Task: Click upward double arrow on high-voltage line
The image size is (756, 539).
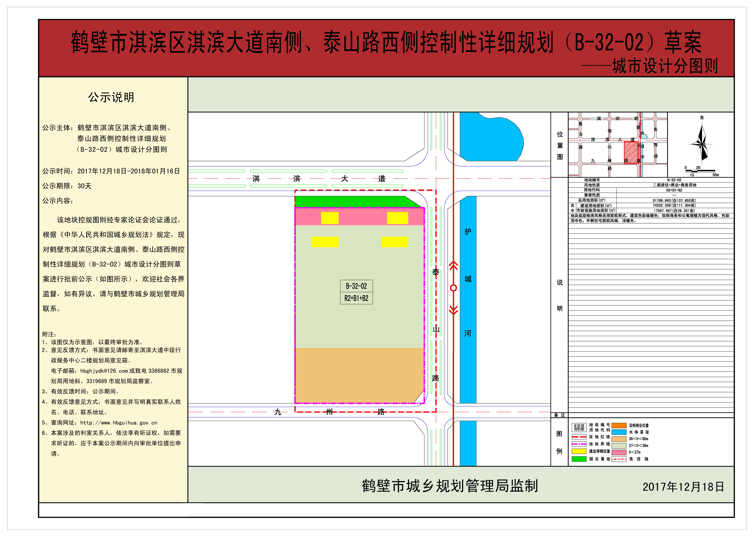Action: pyautogui.click(x=453, y=266)
